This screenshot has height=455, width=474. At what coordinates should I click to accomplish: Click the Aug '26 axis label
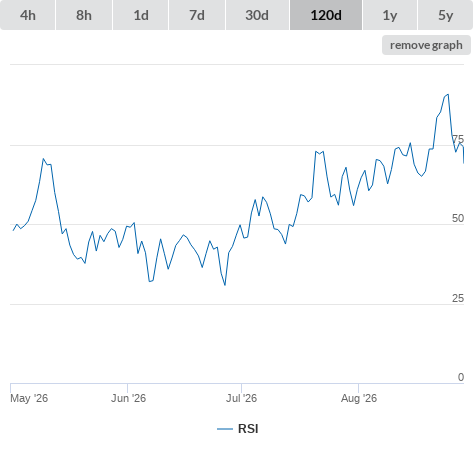point(359,398)
